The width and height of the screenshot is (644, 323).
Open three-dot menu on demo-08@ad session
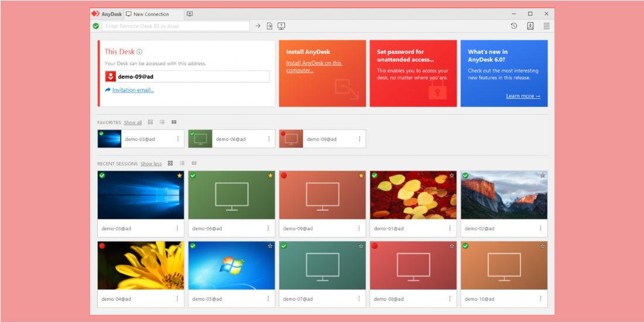point(450,299)
